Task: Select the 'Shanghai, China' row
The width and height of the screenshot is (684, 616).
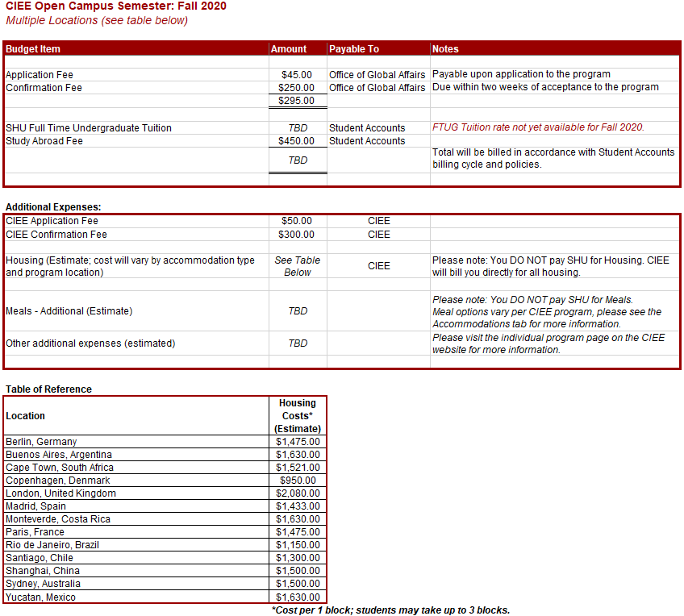Action: [165, 571]
